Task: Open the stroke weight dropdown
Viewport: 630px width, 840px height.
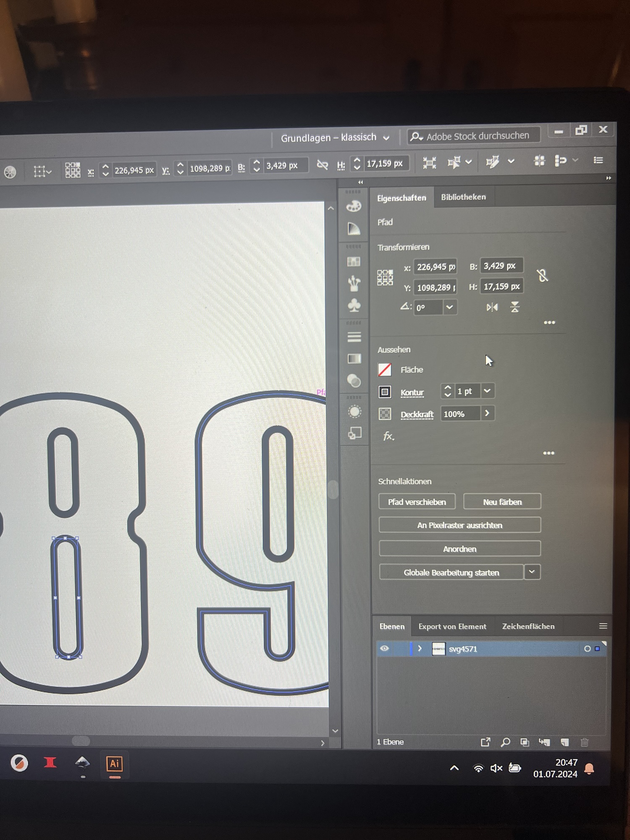Action: pyautogui.click(x=487, y=391)
